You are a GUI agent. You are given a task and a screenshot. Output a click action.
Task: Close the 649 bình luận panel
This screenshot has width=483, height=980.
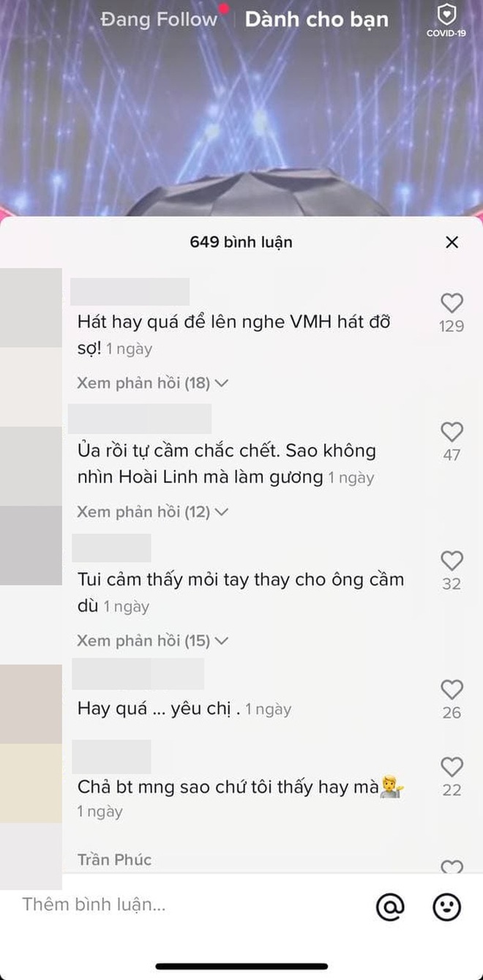[x=452, y=242]
